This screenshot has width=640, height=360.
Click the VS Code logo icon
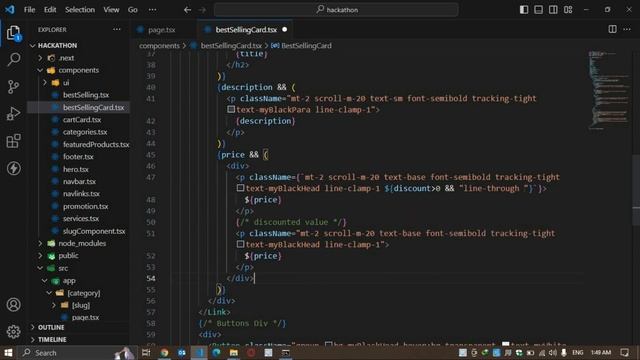[x=9, y=9]
